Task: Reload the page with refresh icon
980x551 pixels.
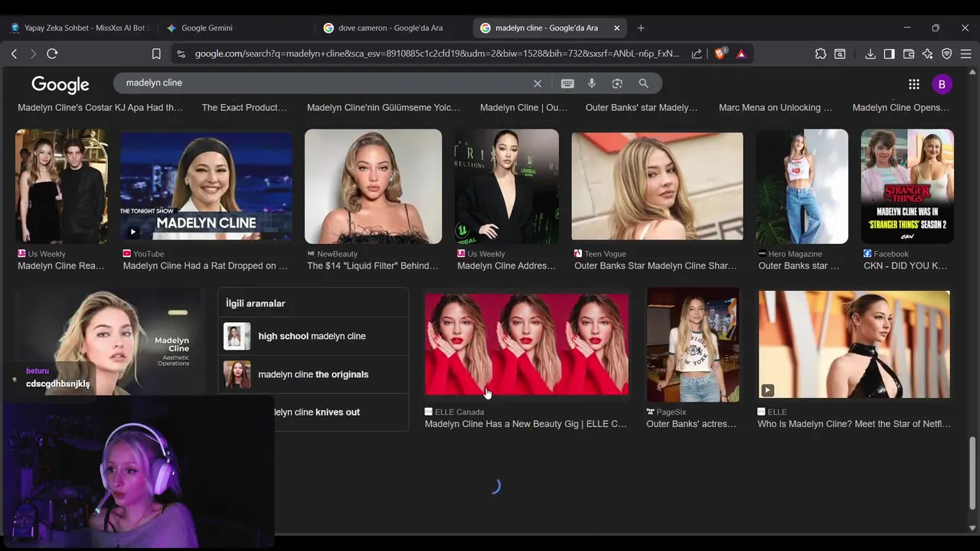Action: [52, 54]
